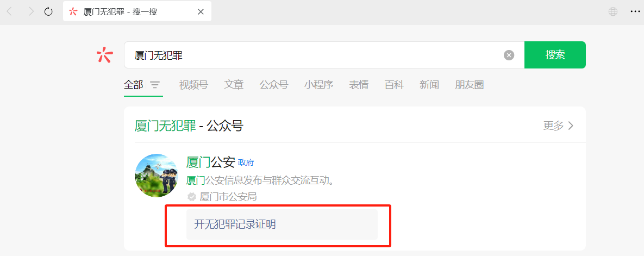This screenshot has height=256, width=644.
Task: Click the 开无犯罪记录证明 service button
Action: (282, 224)
